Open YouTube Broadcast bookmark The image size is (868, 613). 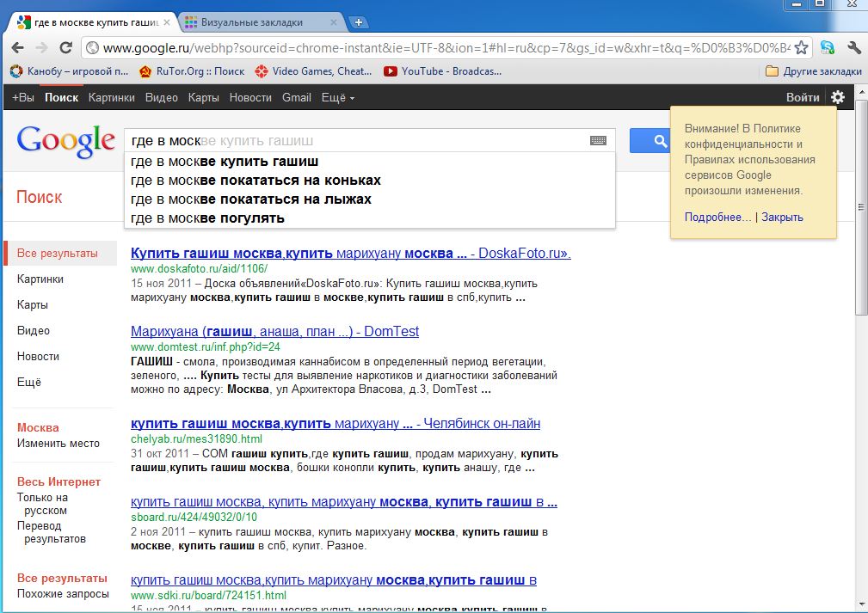tap(442, 70)
